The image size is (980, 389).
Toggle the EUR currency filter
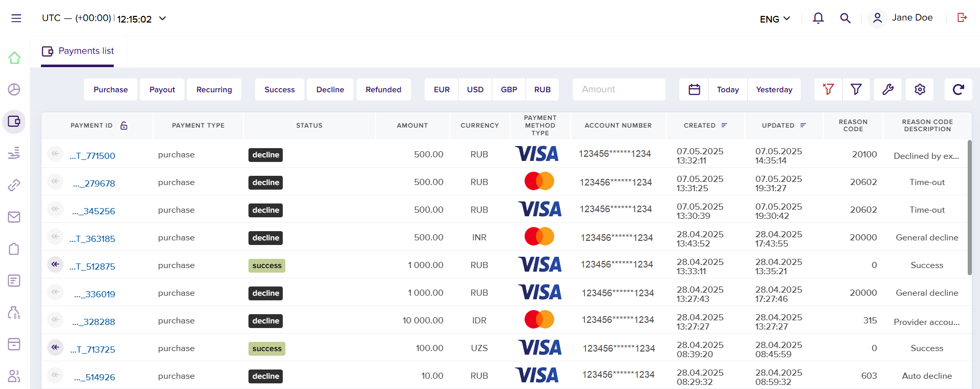[442, 90]
